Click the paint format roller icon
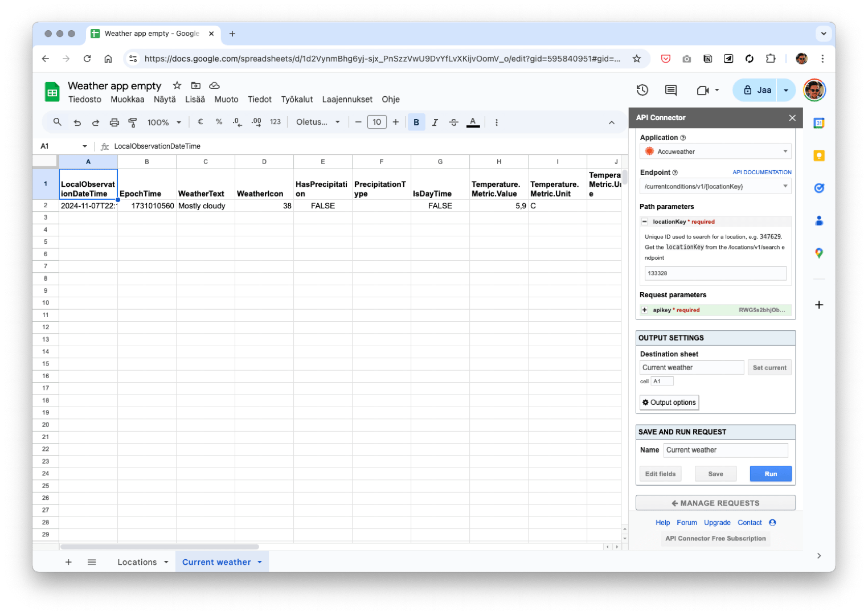This screenshot has height=615, width=868. click(x=133, y=122)
